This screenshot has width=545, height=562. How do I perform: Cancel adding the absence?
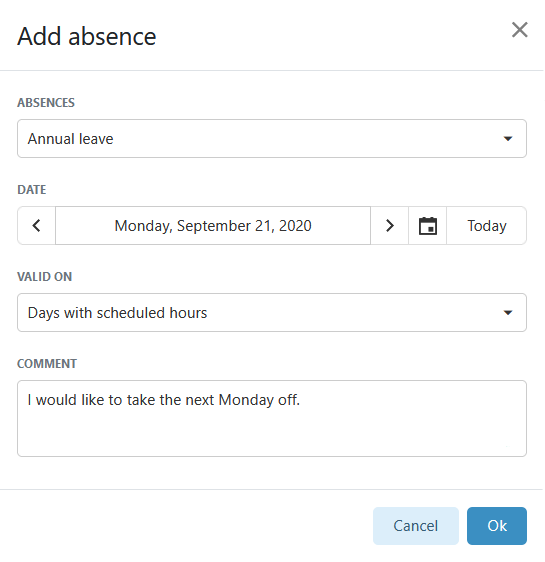(416, 526)
